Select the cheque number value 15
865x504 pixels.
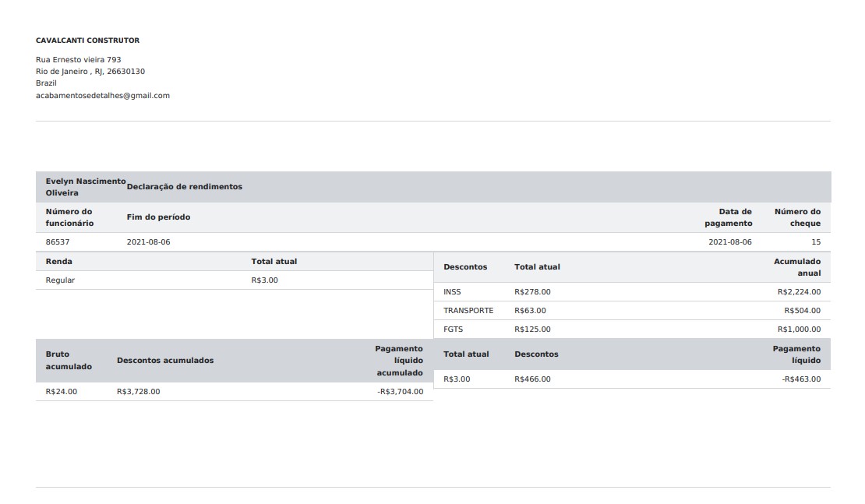pos(815,242)
